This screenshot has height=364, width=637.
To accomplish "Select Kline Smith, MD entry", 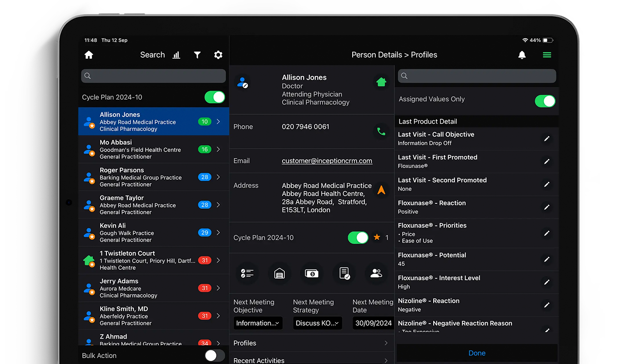I will 154,316.
